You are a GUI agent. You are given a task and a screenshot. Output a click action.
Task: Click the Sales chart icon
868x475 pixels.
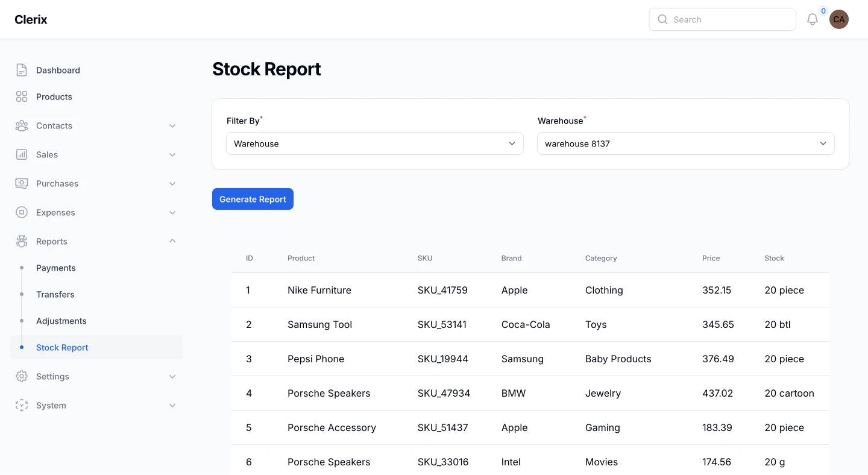[22, 154]
